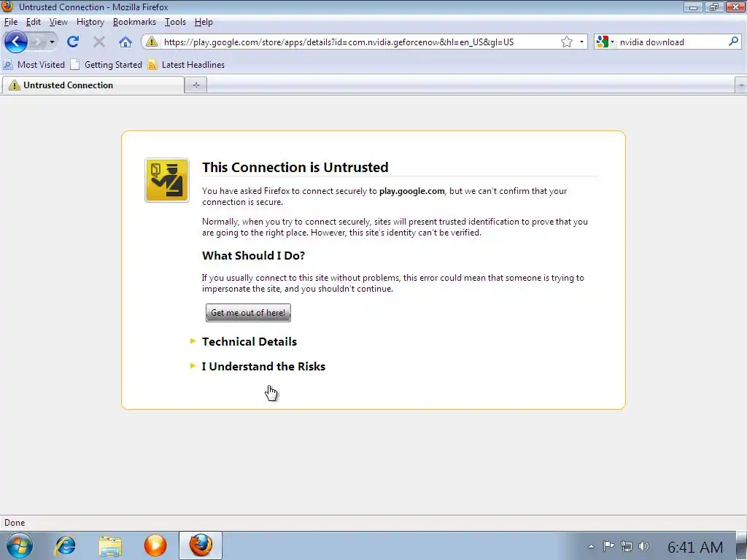Click the search box containing nvidia download
Screen dimensions: 747x560
pos(672,42)
